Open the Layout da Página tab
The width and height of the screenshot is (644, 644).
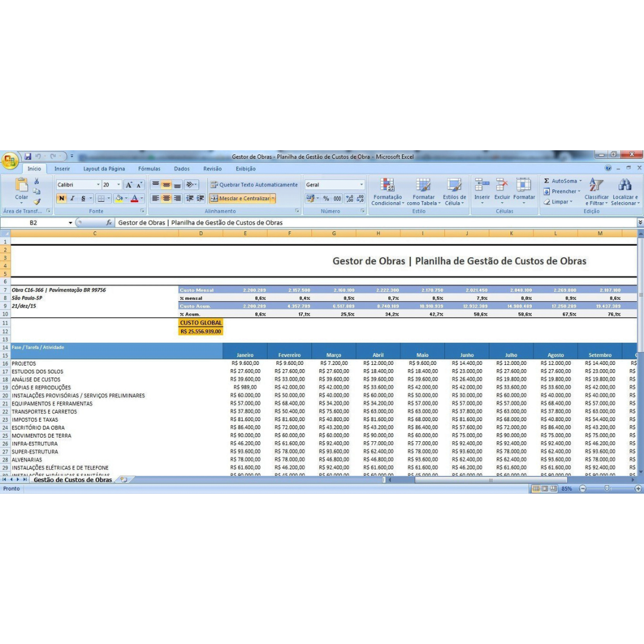104,169
